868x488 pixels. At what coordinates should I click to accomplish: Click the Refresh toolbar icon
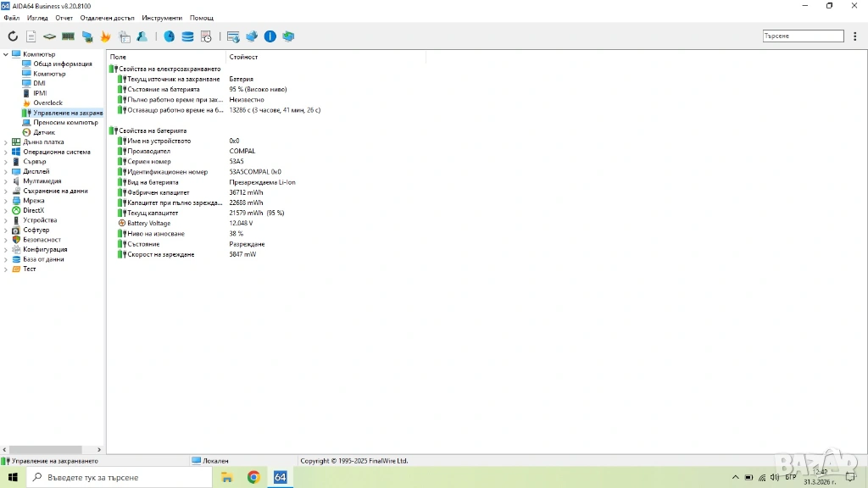13,36
